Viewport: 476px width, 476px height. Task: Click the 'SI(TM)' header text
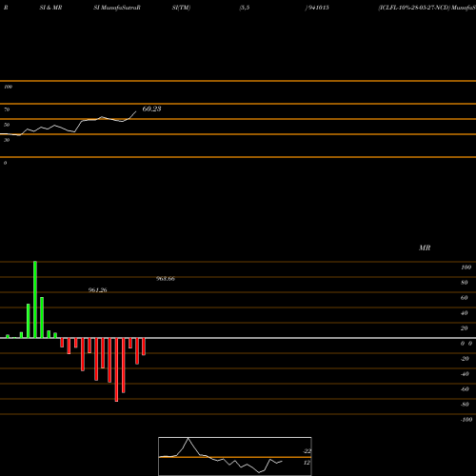(181, 8)
